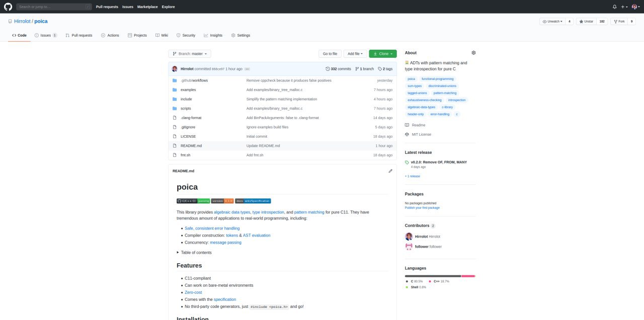View the 1 branch link
Image resolution: width=644 pixels, height=320 pixels.
tap(364, 69)
